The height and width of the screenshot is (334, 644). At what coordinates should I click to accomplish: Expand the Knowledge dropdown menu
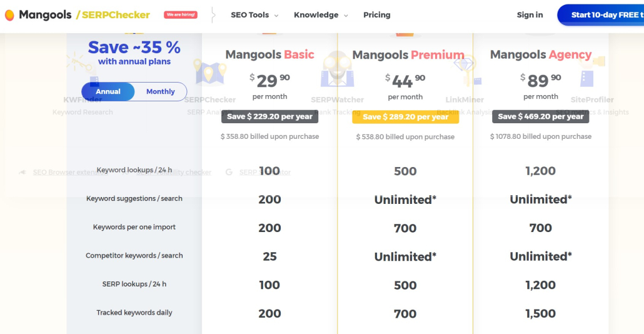321,15
